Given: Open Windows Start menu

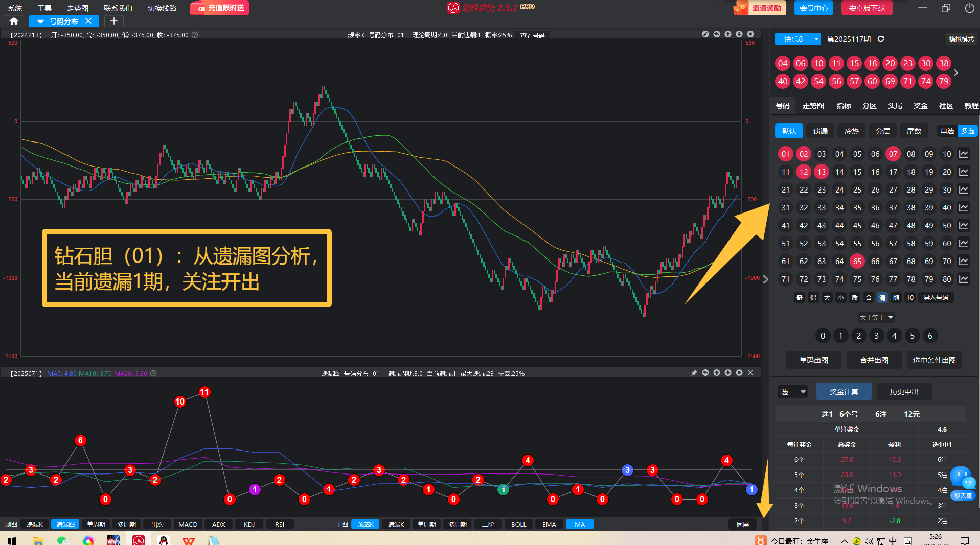Looking at the screenshot, I should (12, 540).
